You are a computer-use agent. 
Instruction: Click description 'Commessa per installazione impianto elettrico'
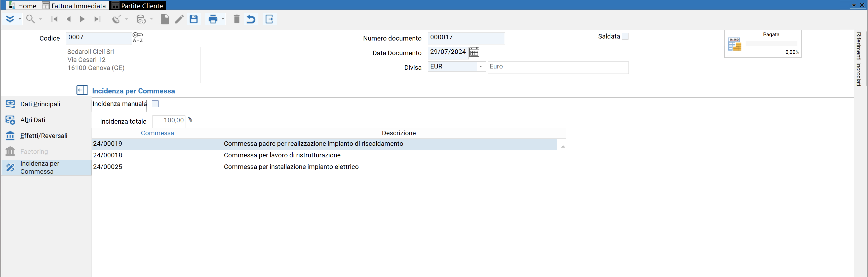[291, 167]
